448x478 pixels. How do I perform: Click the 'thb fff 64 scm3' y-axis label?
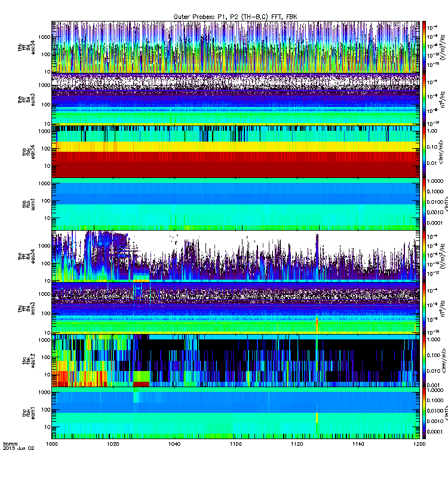point(26,99)
